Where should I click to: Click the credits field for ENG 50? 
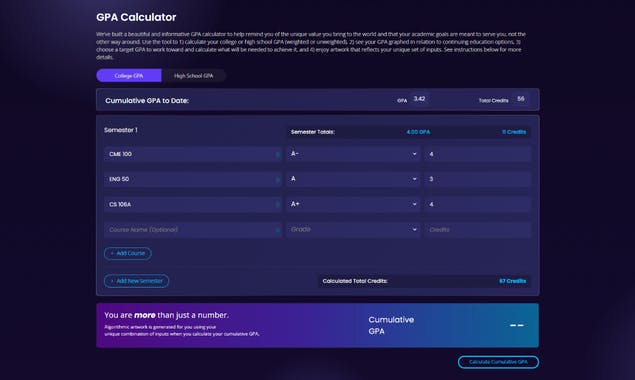pyautogui.click(x=477, y=179)
